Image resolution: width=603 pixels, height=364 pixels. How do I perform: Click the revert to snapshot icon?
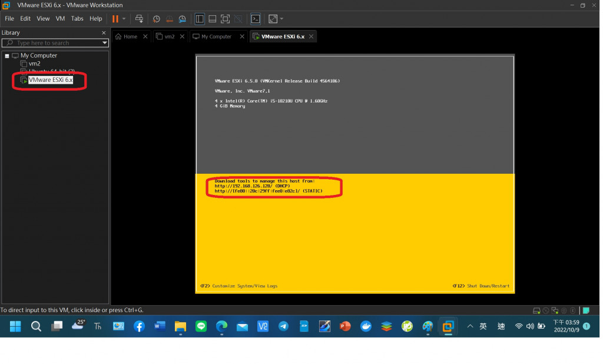169,19
